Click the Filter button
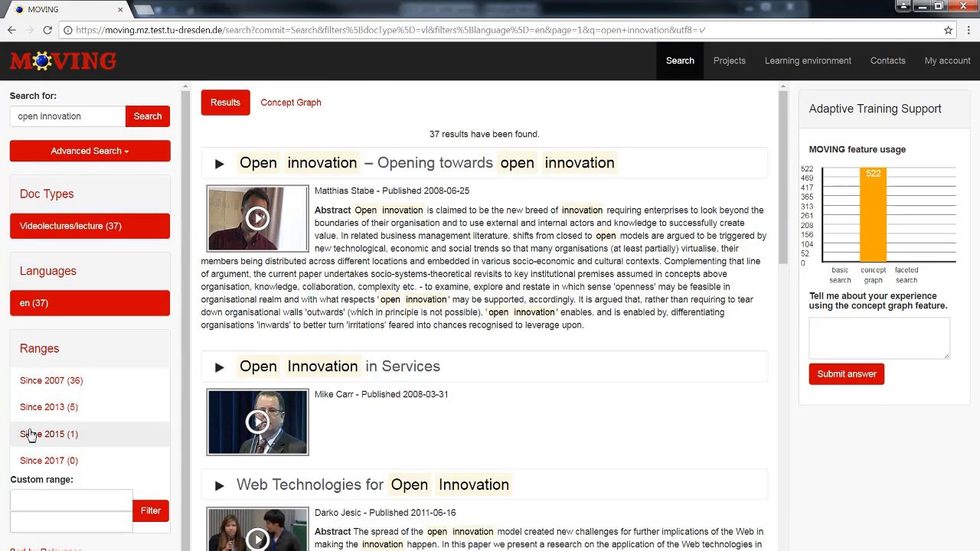Screen dimensions: 980x551 point(151,510)
